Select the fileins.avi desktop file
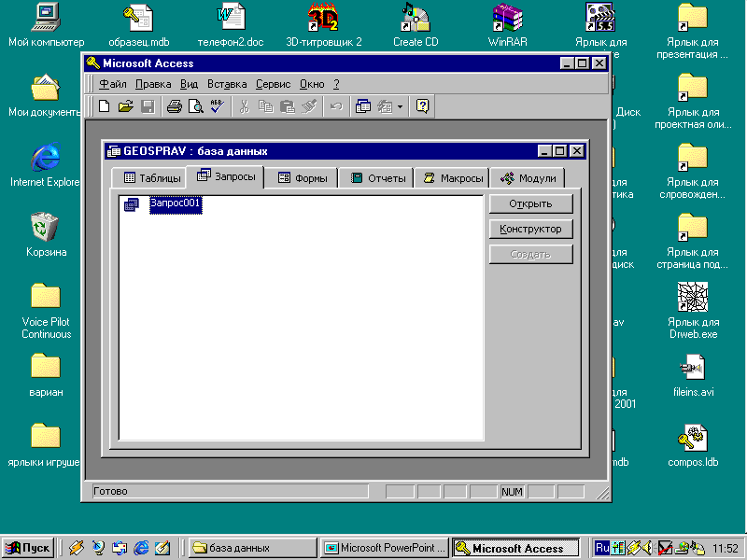747x560 pixels. [x=693, y=376]
